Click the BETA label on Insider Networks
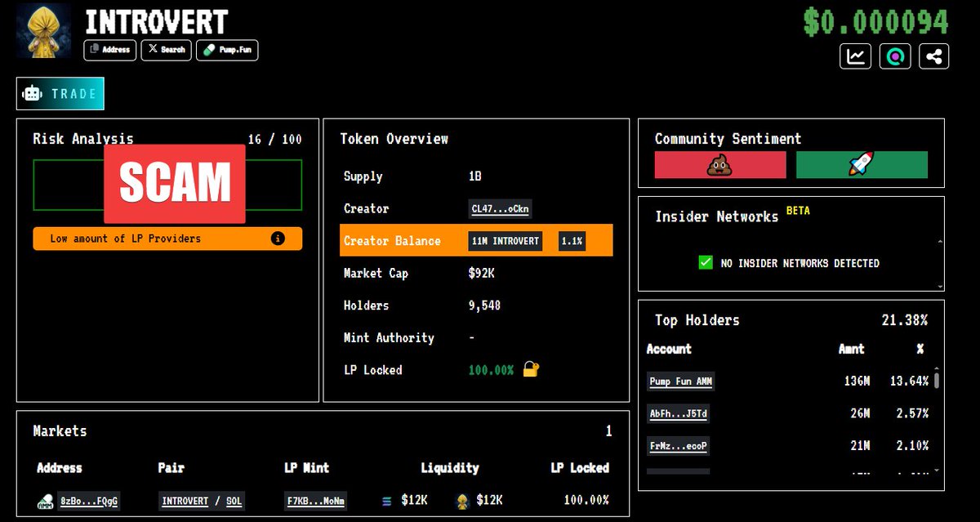This screenshot has width=980, height=522. [798, 210]
